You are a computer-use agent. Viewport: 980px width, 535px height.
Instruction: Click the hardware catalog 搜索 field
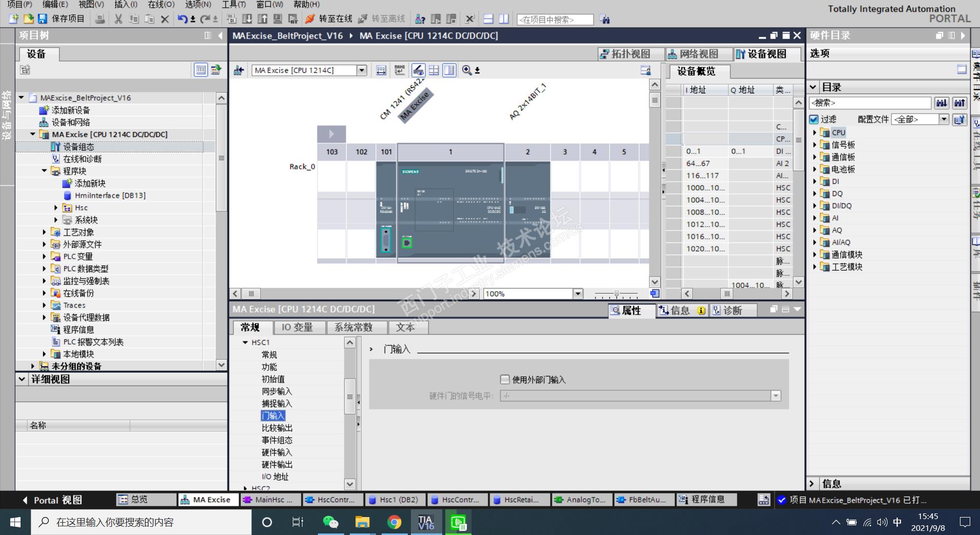[x=870, y=103]
